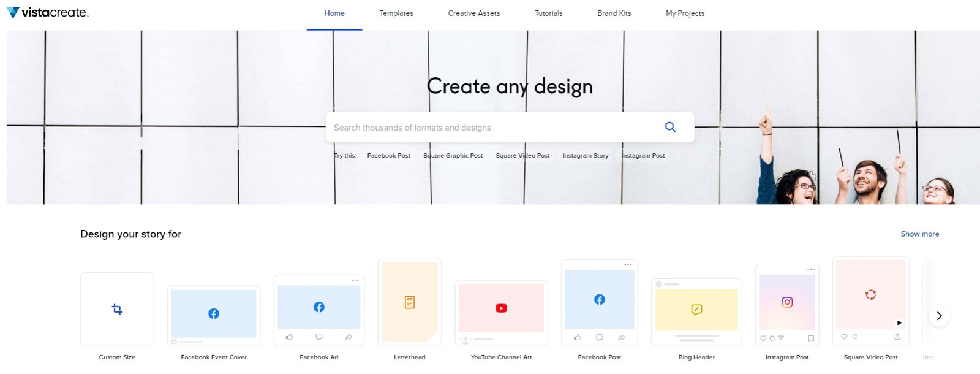
Task: Open the YouTube Channel Art format
Action: coord(501,308)
